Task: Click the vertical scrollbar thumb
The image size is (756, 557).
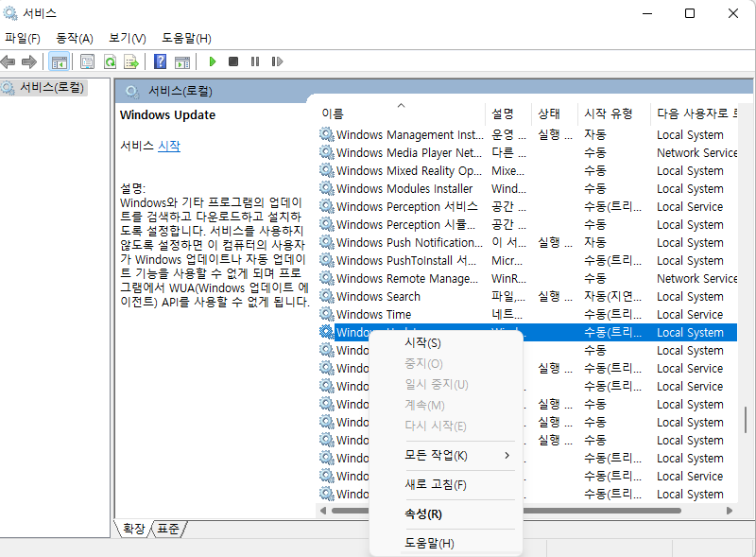Action: coord(745,420)
